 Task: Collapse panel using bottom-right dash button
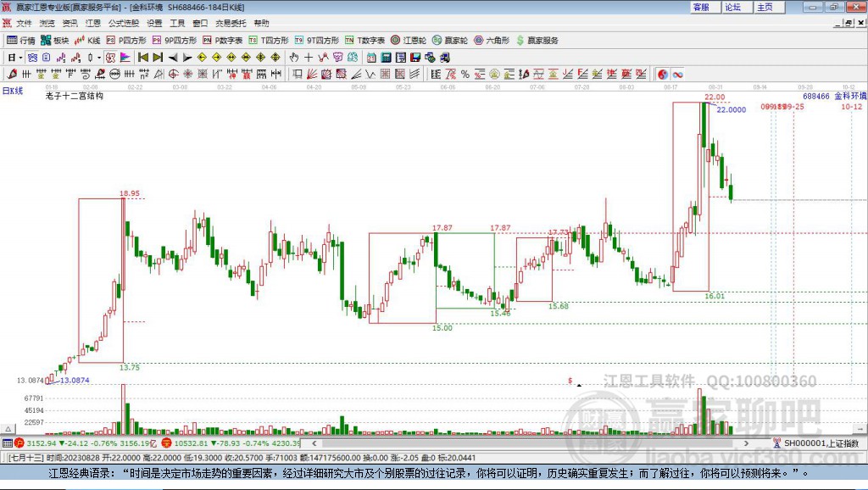coord(860,429)
